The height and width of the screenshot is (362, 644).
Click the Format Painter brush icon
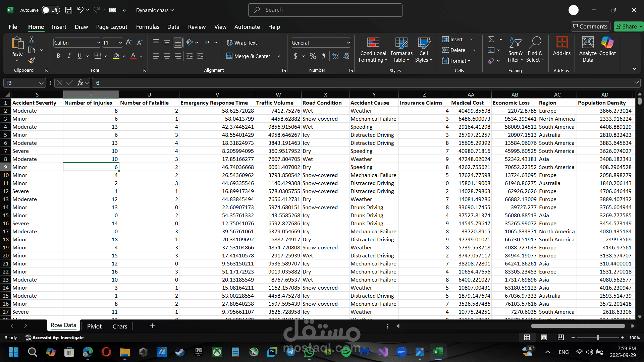(x=32, y=61)
